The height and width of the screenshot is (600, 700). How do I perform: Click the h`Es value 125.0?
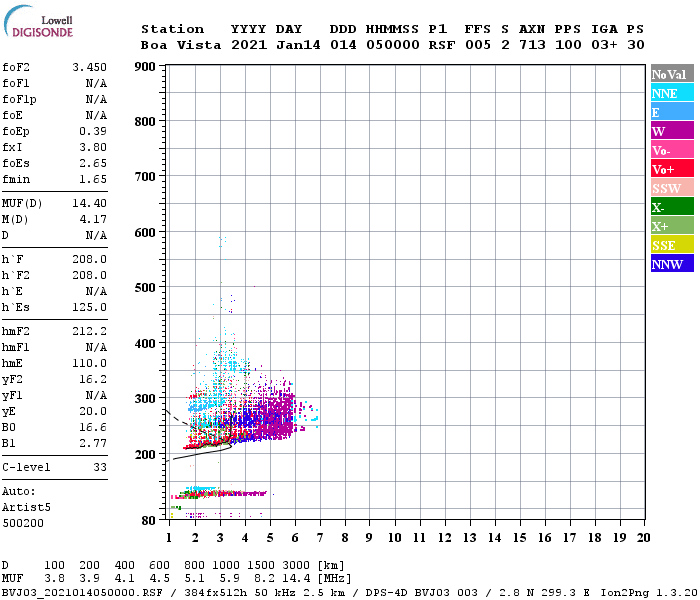pos(89,307)
